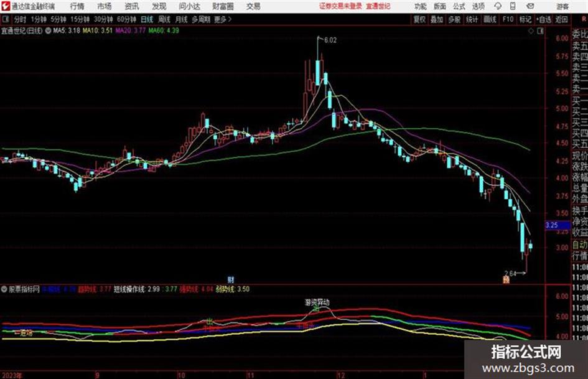Click the 游资异动 signal label

point(317,302)
